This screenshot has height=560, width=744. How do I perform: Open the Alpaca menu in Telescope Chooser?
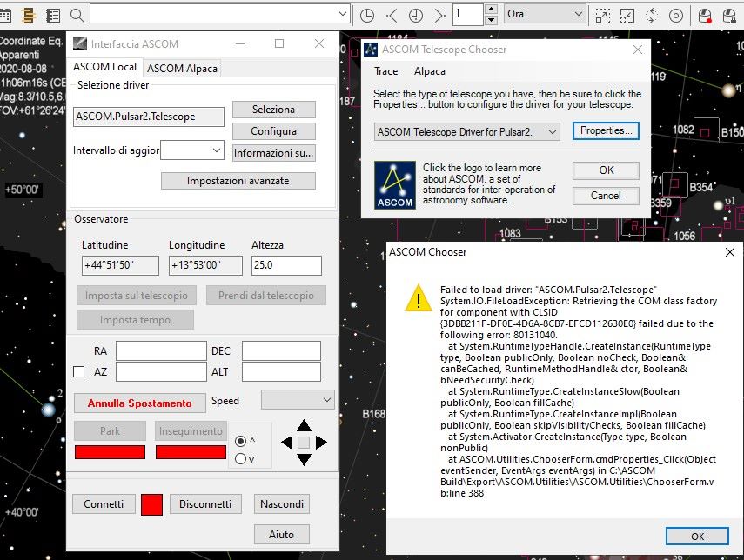tap(429, 71)
